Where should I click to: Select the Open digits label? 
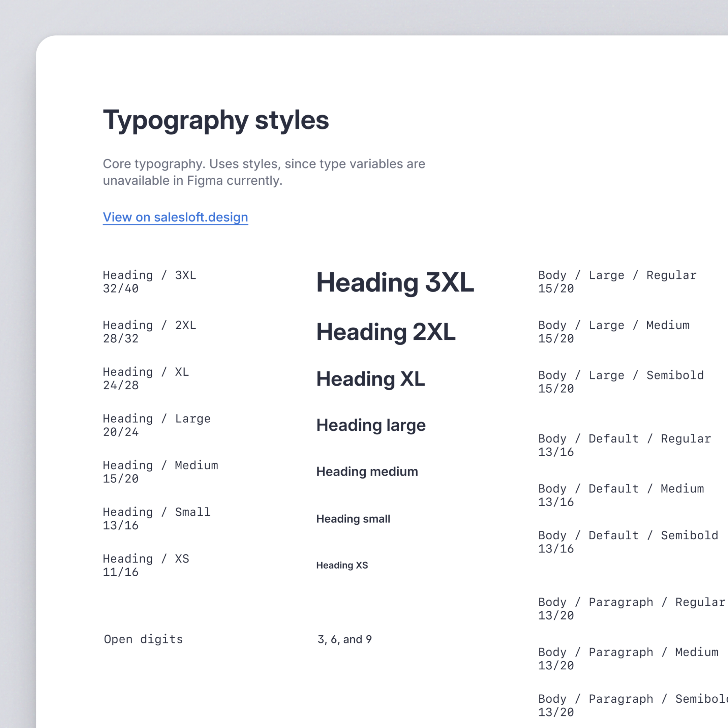click(143, 639)
